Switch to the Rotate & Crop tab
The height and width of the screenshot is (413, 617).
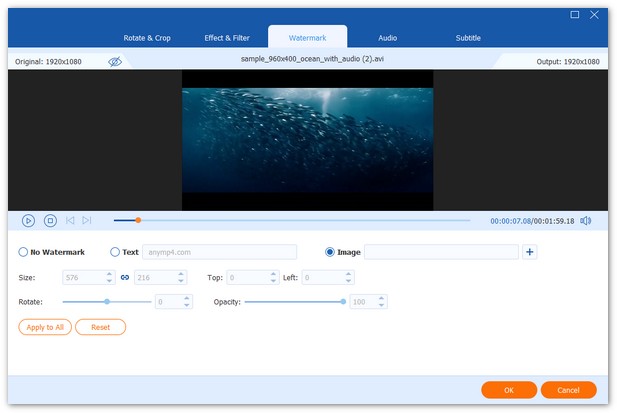click(x=146, y=38)
